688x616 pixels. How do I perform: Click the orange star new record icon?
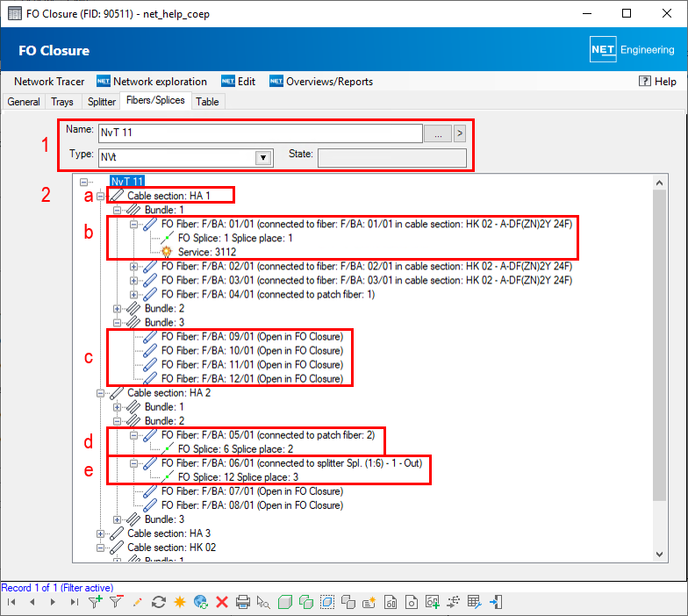pos(179,602)
